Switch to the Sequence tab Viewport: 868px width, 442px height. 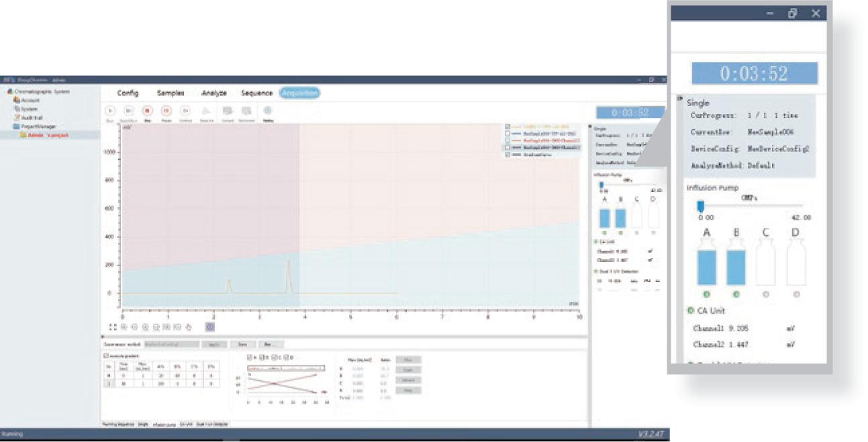click(x=256, y=93)
